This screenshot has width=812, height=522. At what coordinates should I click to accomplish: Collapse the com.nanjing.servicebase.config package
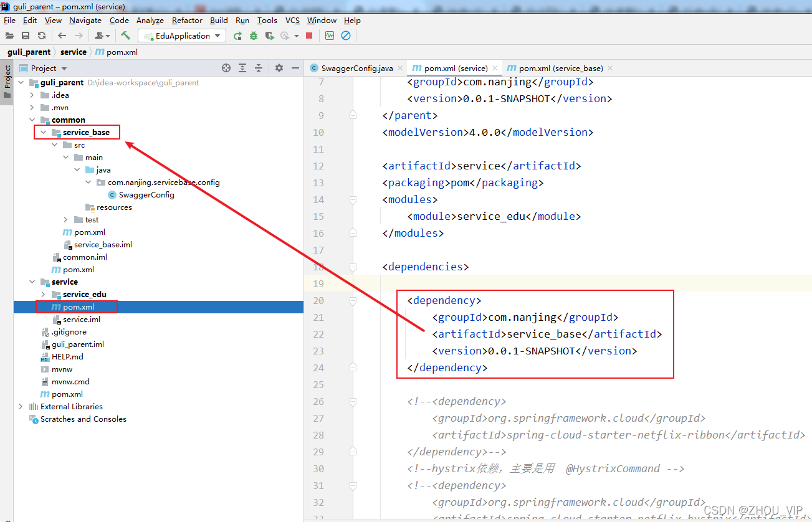[x=88, y=182]
